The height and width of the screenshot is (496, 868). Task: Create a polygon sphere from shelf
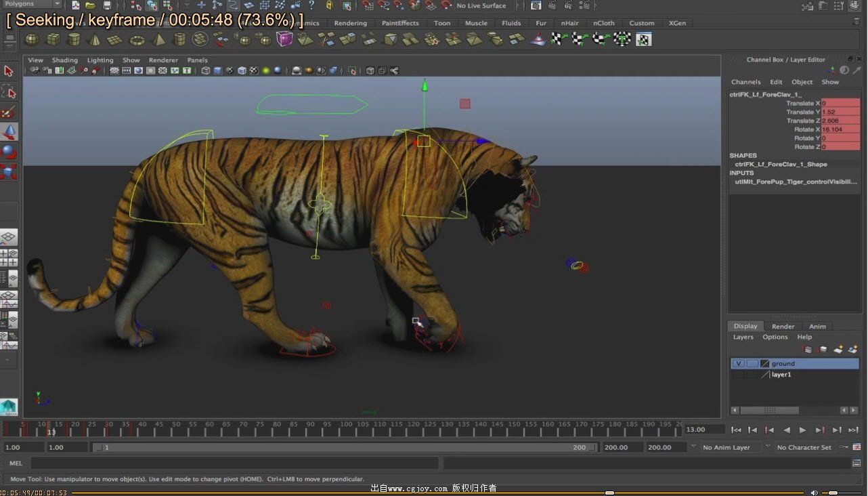[32, 39]
